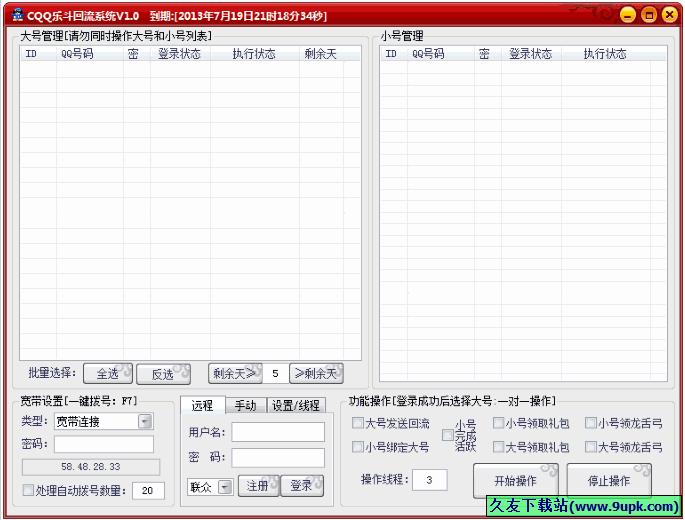Close the CQQ乐斗回流系统 window
This screenshot has height=520, width=685.
tap(669, 15)
